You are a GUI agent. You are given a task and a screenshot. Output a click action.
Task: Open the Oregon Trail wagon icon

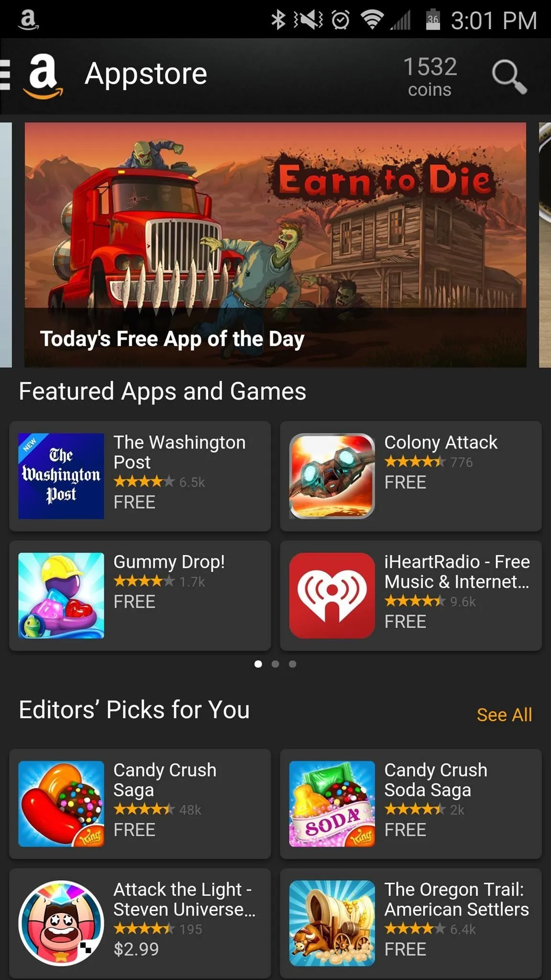(332, 924)
